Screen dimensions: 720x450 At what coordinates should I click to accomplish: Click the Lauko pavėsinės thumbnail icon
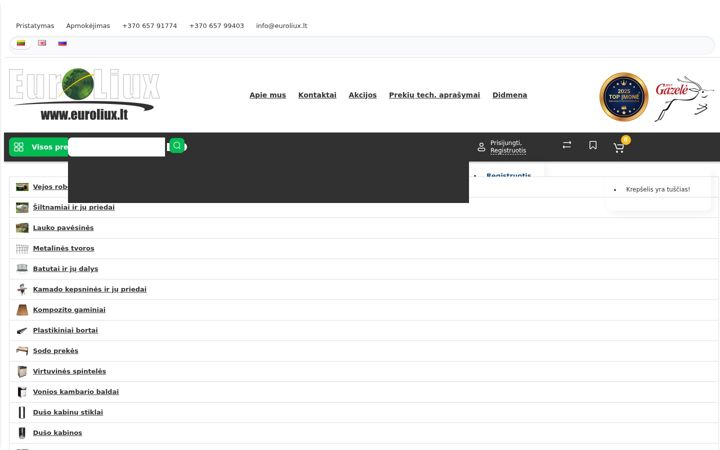(22, 228)
